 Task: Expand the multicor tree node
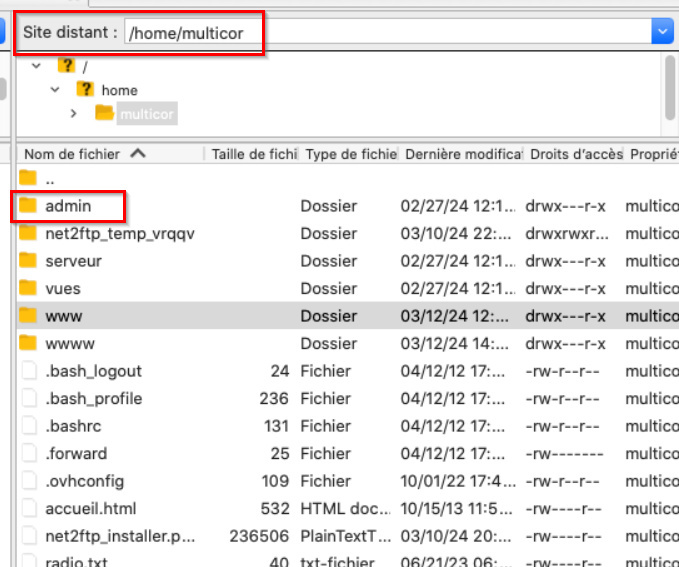74,114
